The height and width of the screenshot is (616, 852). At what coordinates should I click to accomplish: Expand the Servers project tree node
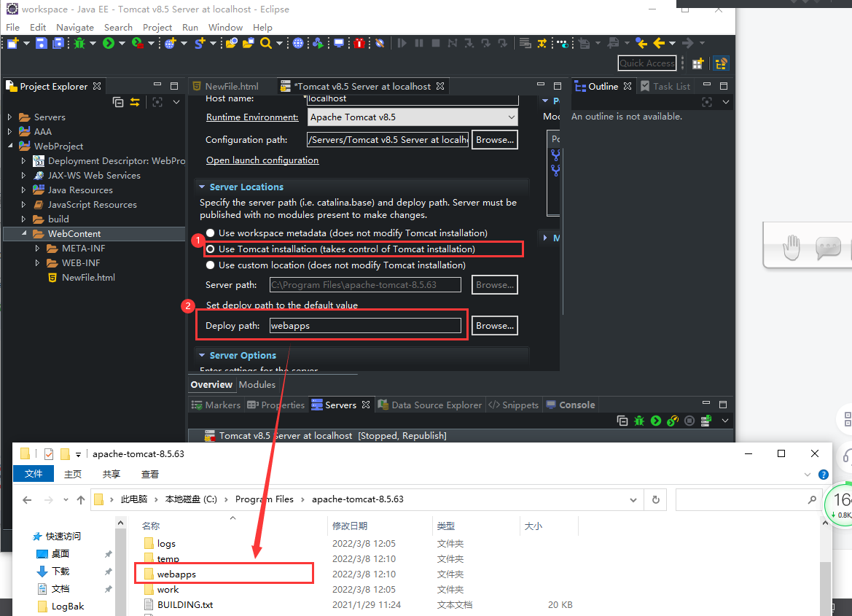[9, 117]
